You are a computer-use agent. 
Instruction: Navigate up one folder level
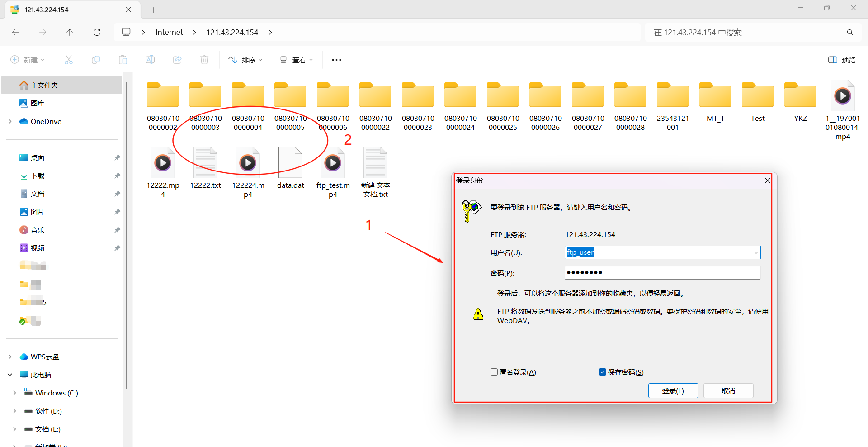coord(70,32)
